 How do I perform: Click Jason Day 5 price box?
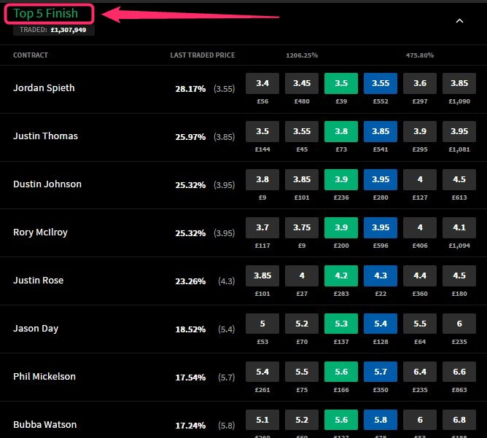(x=262, y=324)
